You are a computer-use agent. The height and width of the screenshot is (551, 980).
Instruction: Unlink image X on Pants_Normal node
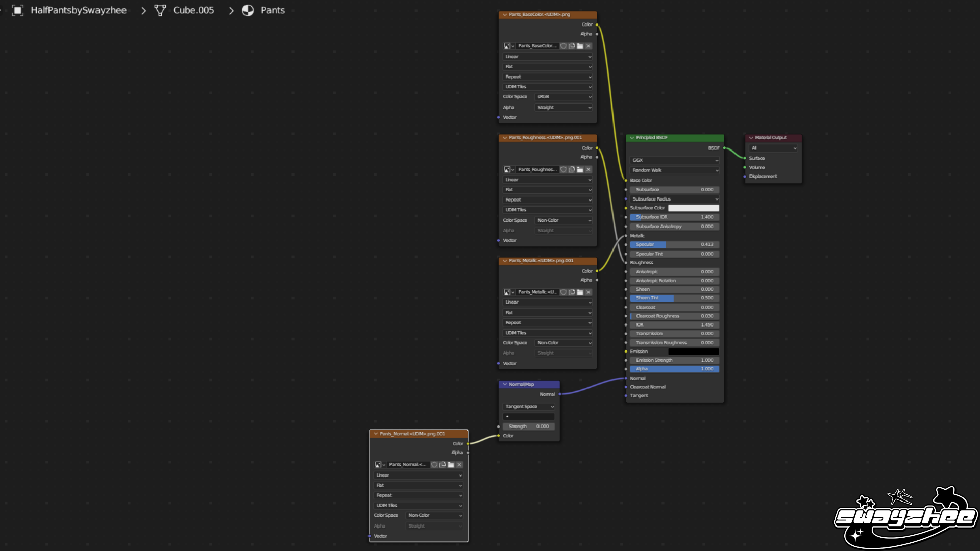point(459,465)
